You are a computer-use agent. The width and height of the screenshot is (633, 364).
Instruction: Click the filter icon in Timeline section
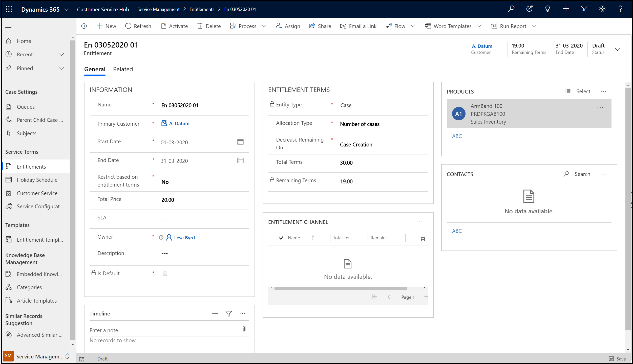point(229,314)
